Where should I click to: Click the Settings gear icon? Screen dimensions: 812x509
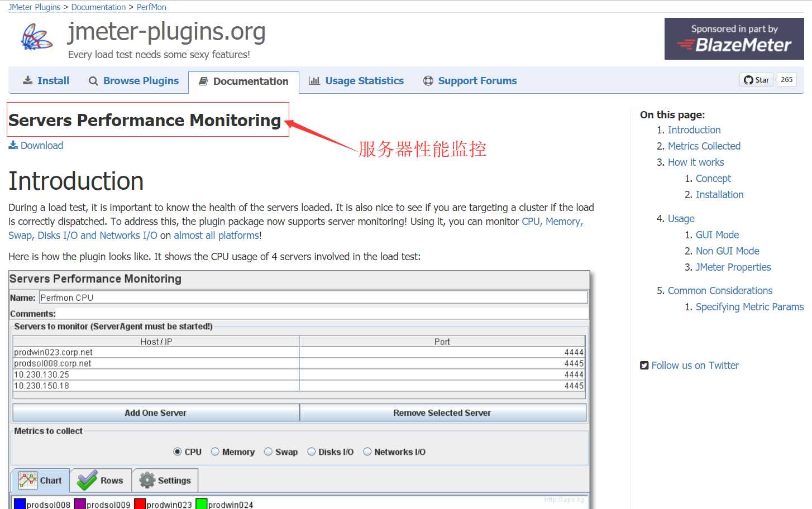147,480
